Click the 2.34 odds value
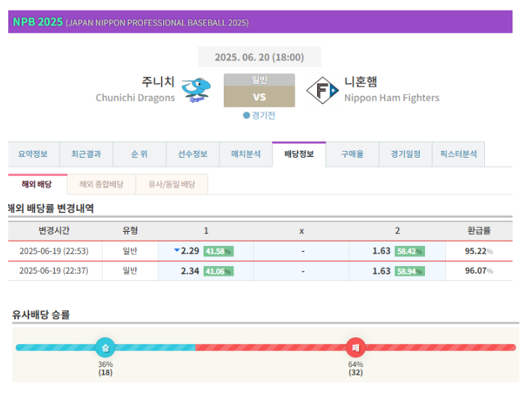Viewport: 532px width, 397px height. tap(190, 271)
